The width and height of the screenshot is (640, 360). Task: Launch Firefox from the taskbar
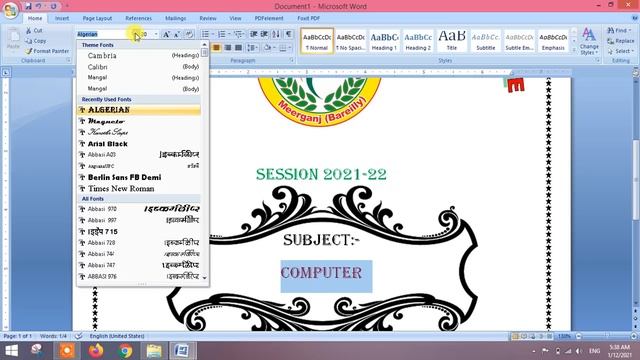click(x=96, y=351)
